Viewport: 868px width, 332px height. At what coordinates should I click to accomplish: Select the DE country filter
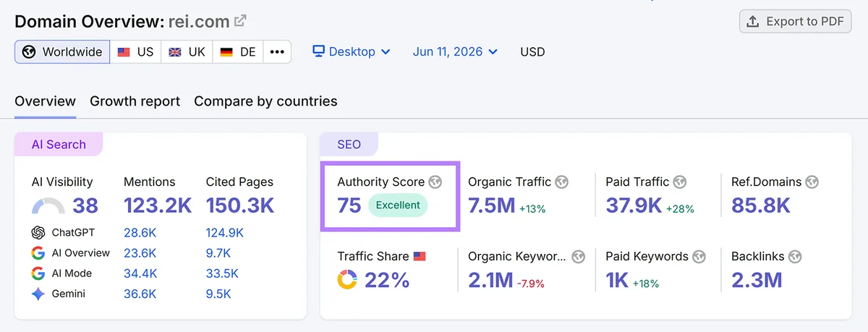pos(238,52)
